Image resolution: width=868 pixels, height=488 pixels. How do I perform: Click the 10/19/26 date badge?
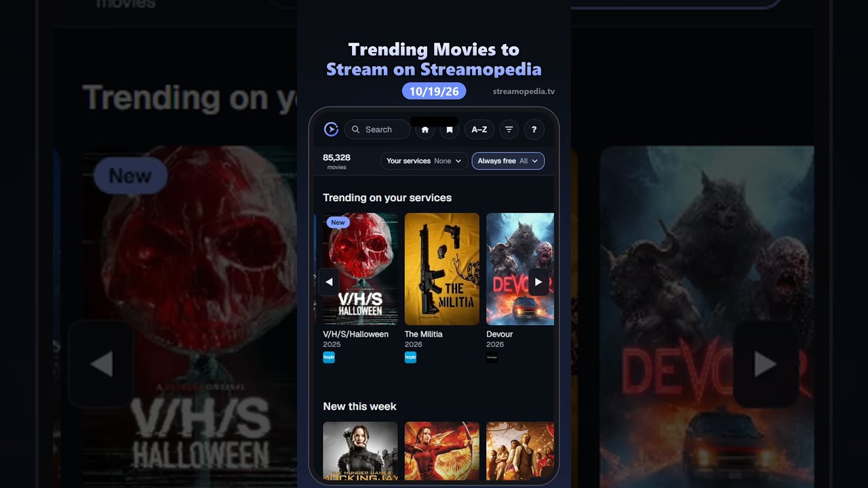point(434,91)
